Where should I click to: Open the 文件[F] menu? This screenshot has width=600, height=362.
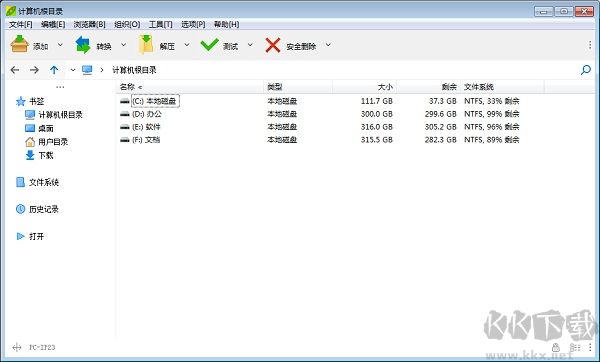pyautogui.click(x=21, y=24)
